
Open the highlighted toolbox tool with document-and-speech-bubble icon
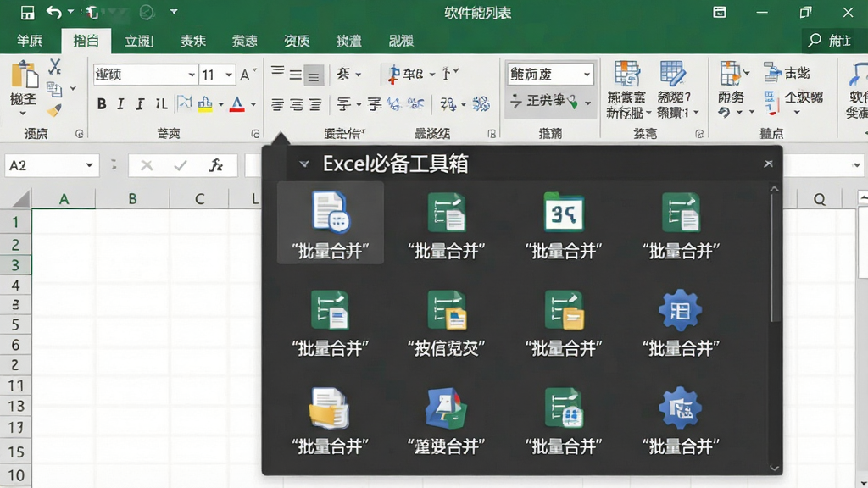click(x=331, y=224)
